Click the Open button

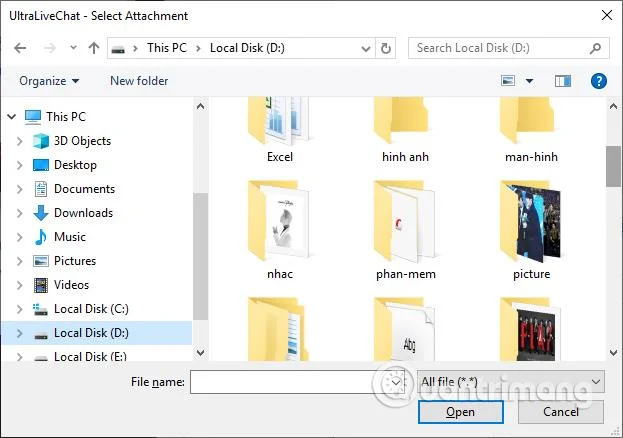coord(460,412)
